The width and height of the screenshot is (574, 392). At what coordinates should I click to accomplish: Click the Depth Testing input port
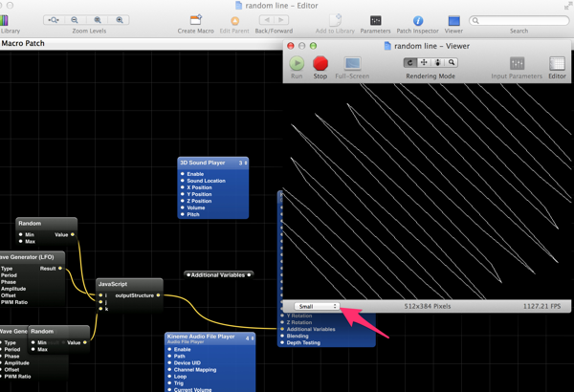(x=282, y=342)
